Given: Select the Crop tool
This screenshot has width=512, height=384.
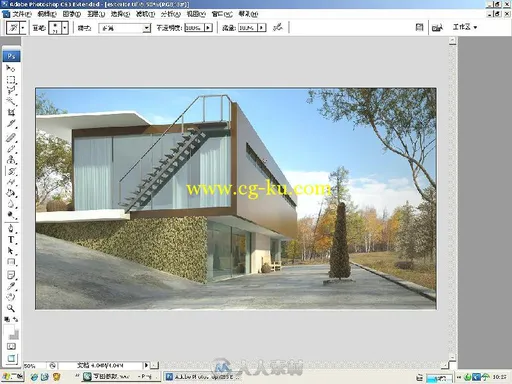Looking at the screenshot, I should click(x=11, y=112).
